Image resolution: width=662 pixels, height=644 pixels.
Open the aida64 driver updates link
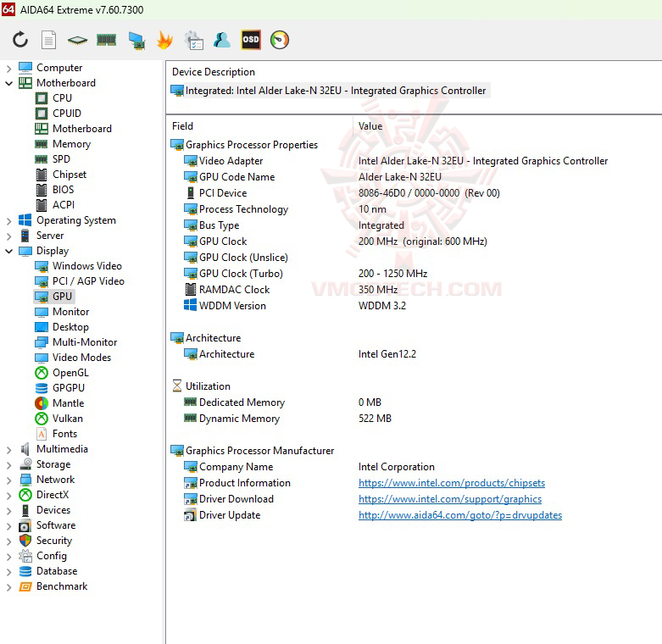[x=459, y=515]
